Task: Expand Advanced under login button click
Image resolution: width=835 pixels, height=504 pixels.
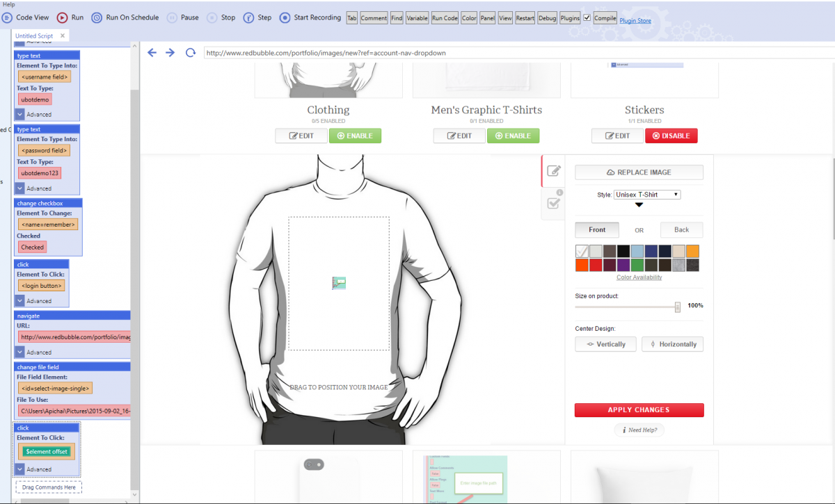Action: (x=20, y=300)
